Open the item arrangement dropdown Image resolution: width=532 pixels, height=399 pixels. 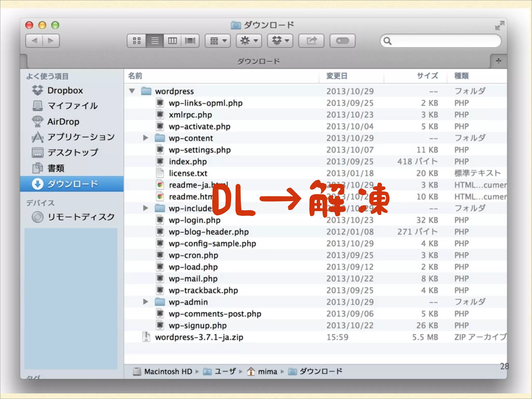coord(218,41)
